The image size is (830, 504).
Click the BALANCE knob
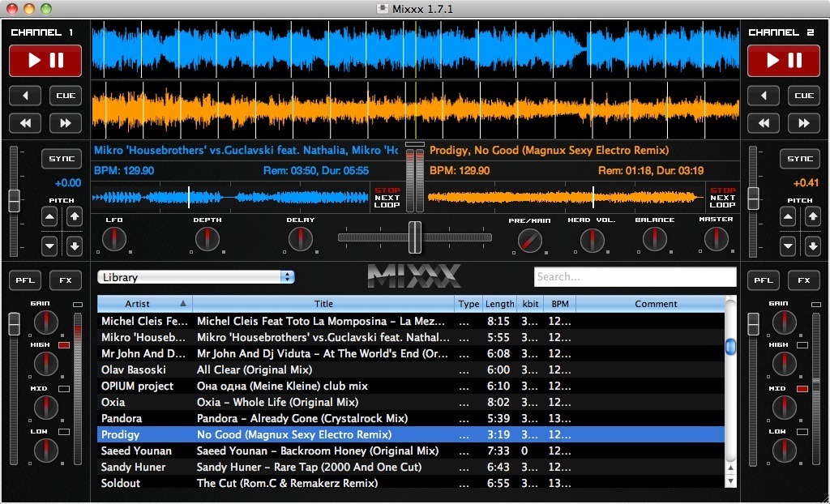coord(654,239)
